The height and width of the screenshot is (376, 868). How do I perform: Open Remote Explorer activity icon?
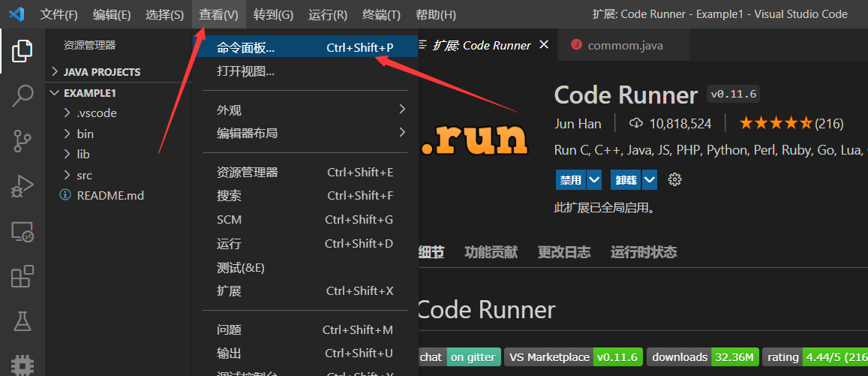pos(23,233)
